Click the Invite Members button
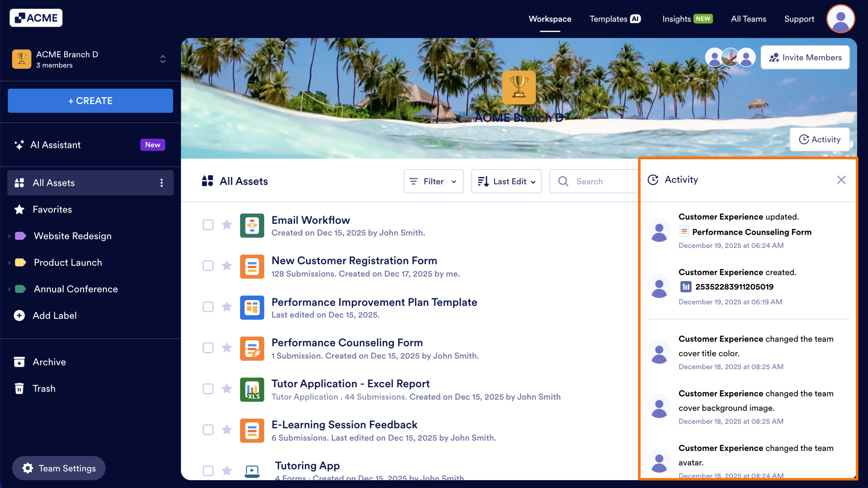Viewport: 868px width, 488px height. coord(805,57)
